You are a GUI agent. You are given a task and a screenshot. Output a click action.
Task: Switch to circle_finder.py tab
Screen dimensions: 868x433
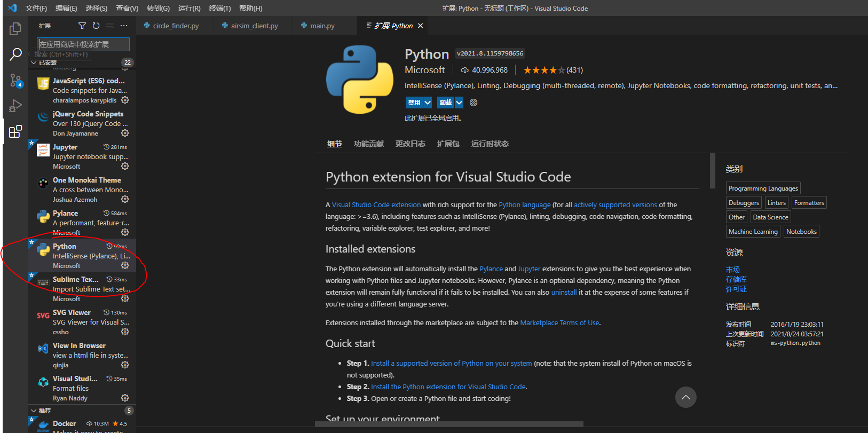(x=175, y=26)
